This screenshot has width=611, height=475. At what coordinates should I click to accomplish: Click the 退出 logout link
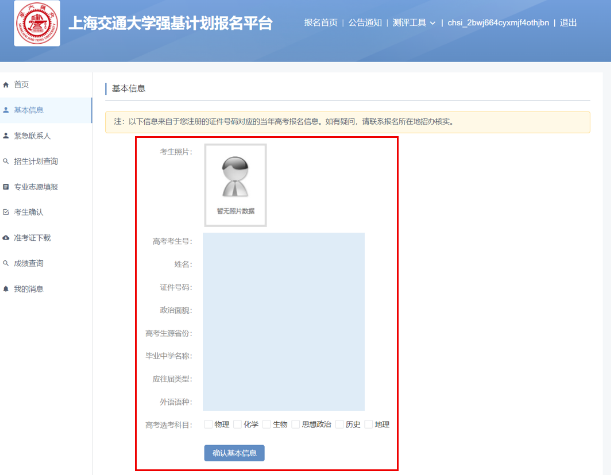click(x=568, y=22)
